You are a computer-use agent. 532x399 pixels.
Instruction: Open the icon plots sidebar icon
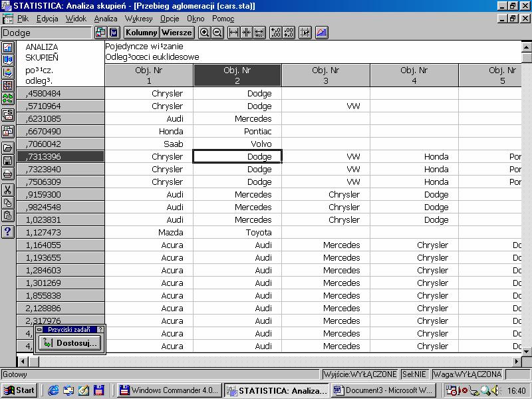click(x=7, y=98)
